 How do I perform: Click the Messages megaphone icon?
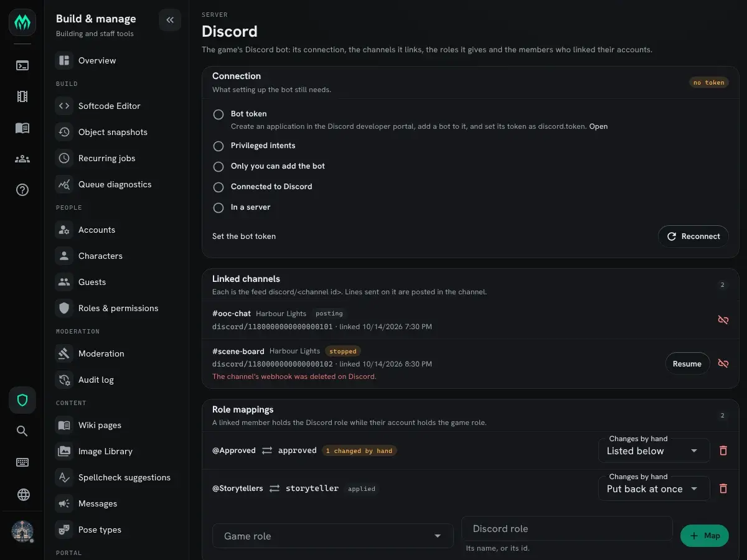(64, 503)
